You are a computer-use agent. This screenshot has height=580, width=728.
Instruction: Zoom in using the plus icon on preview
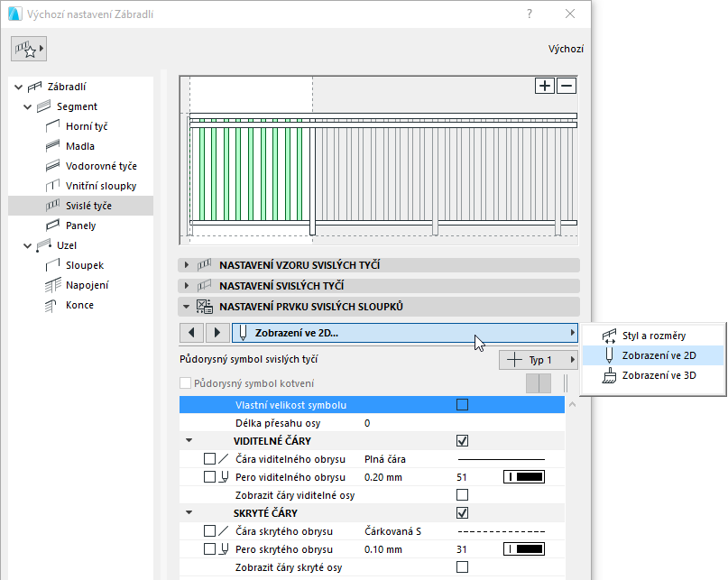point(545,86)
